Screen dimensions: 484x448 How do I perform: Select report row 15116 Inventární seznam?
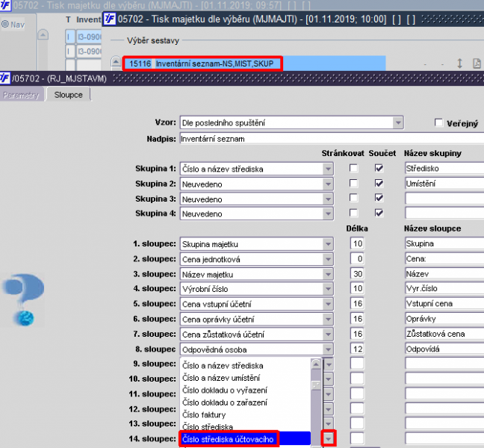202,63
